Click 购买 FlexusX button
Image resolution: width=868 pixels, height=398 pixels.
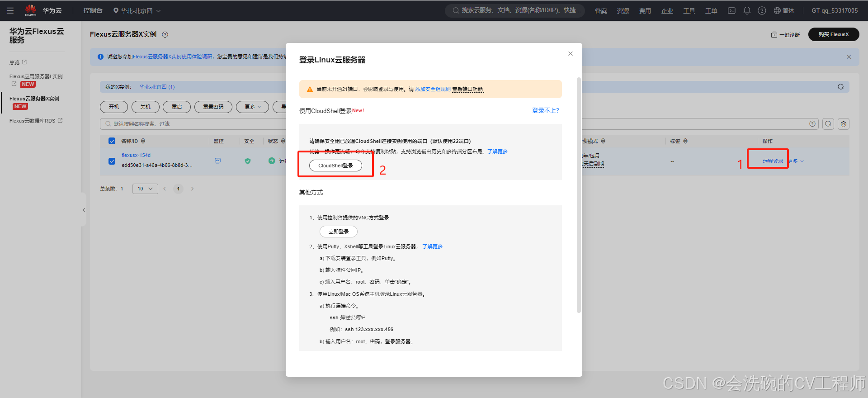click(834, 34)
